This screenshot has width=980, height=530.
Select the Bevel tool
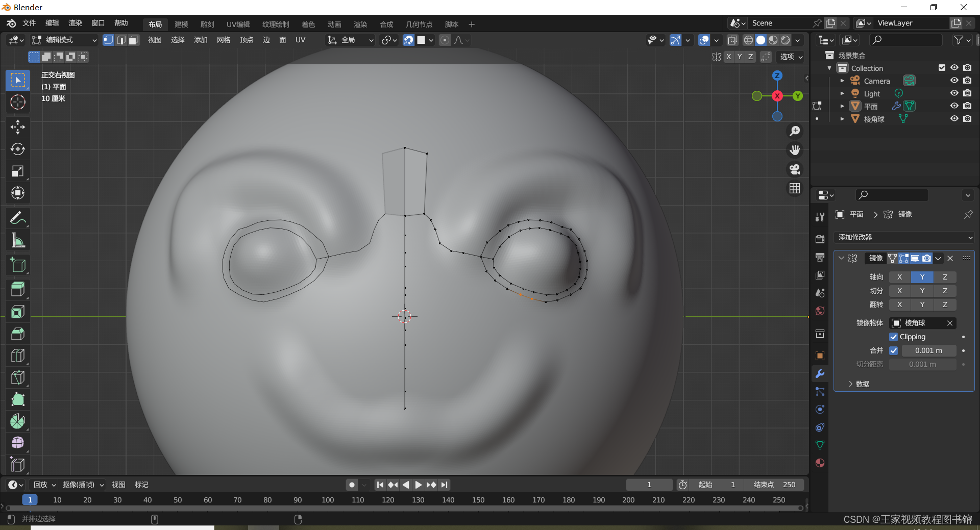tap(18, 334)
